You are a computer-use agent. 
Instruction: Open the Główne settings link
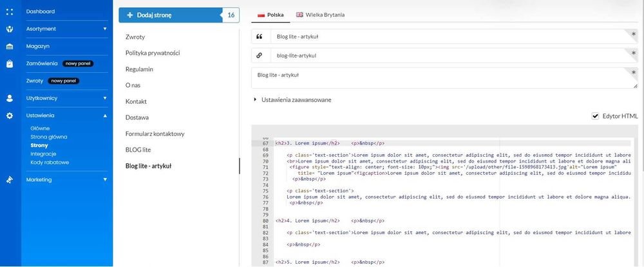(x=40, y=128)
